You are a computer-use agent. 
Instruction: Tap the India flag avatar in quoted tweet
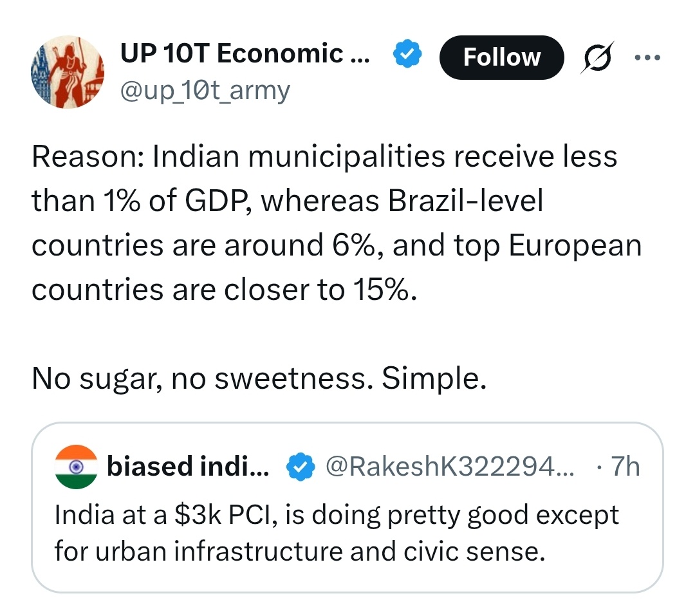(x=76, y=467)
